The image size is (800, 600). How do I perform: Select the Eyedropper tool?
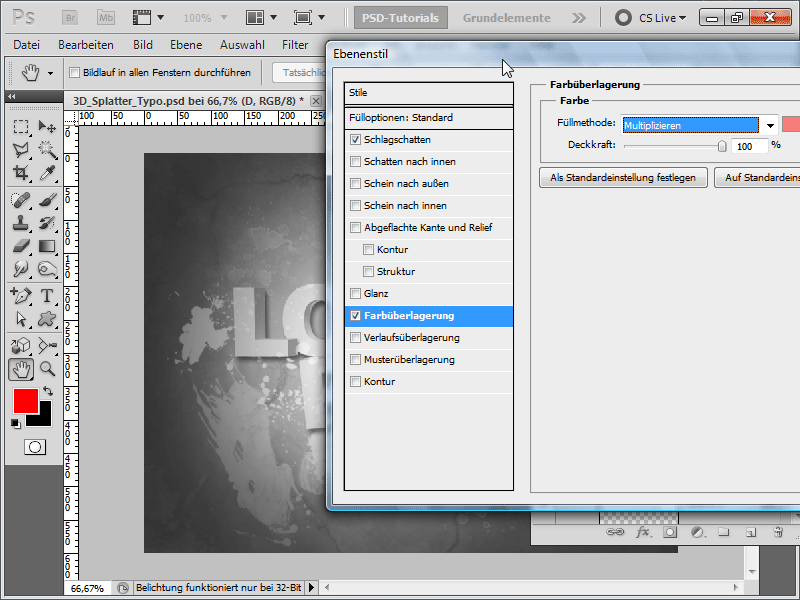(x=47, y=173)
